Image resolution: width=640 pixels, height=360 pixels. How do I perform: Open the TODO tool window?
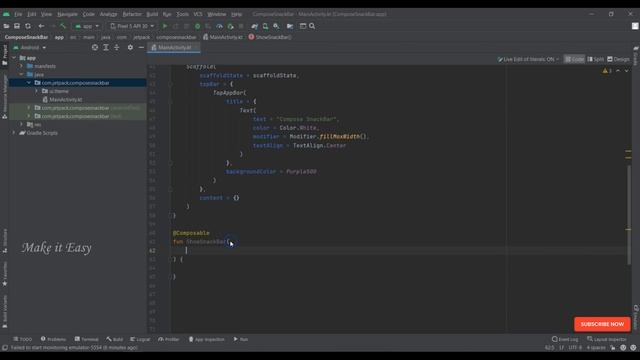point(22,339)
